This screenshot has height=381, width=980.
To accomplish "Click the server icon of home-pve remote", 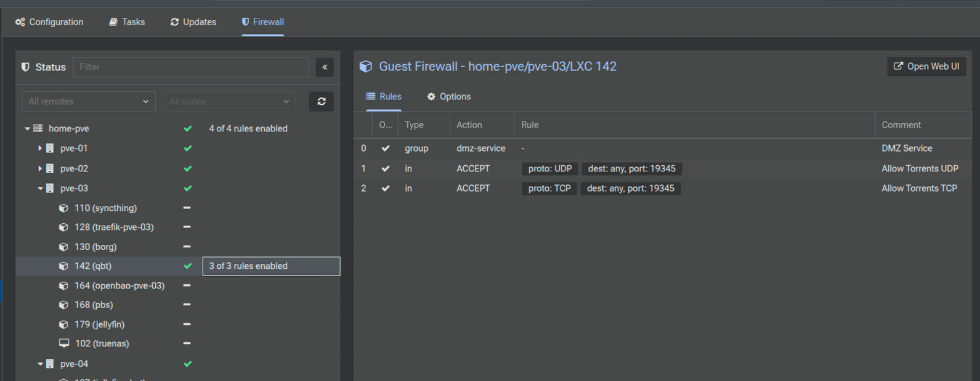I will [x=38, y=128].
